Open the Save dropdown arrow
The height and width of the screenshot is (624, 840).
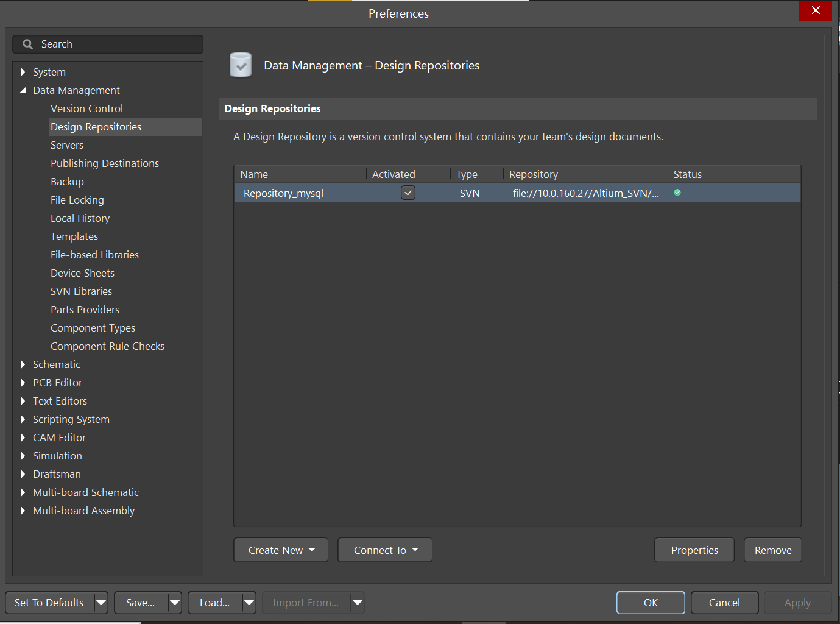click(175, 603)
